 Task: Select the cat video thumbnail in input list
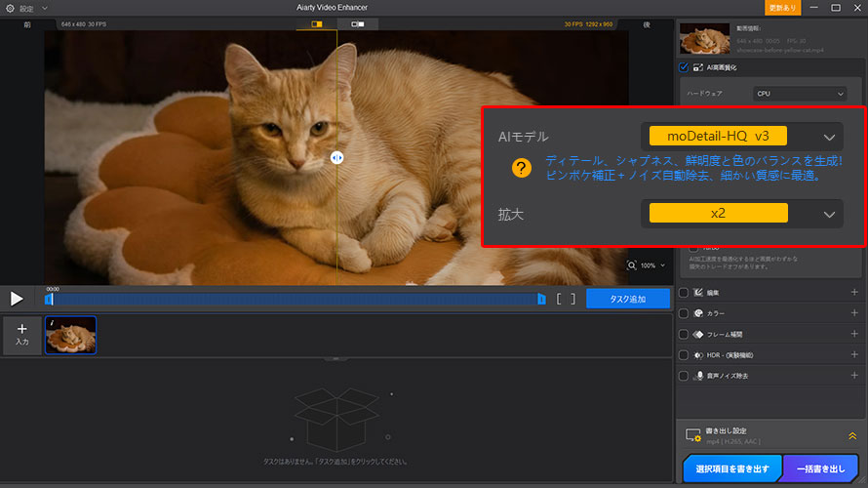click(x=71, y=335)
